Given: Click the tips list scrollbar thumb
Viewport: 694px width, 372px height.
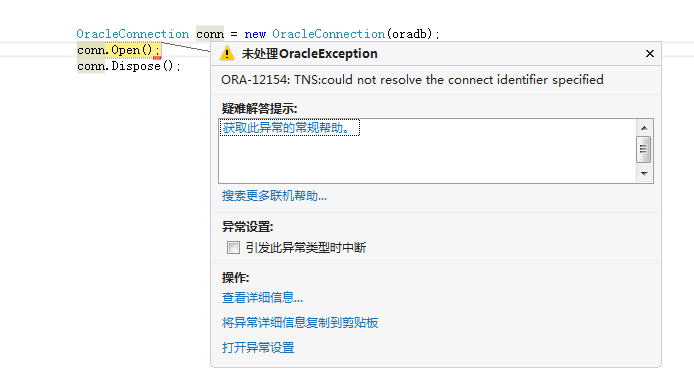Looking at the screenshot, I should pyautogui.click(x=644, y=150).
